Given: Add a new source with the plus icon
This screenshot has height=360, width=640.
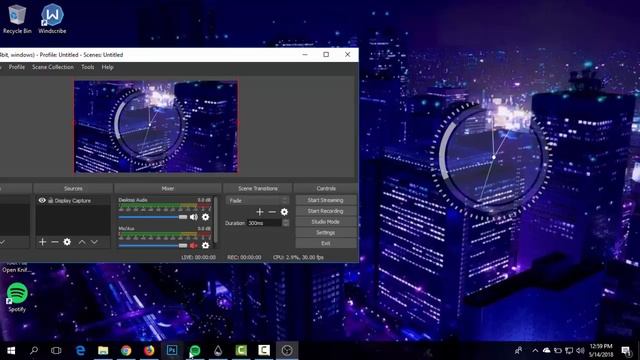Looking at the screenshot, I should coord(42,242).
